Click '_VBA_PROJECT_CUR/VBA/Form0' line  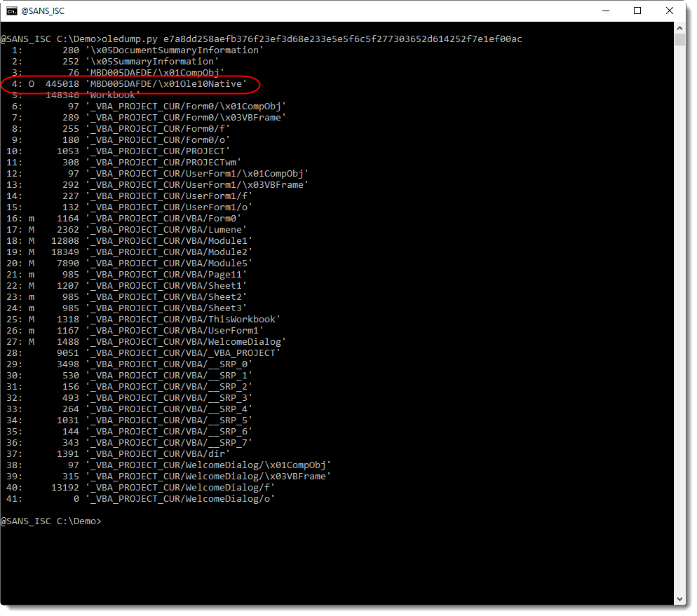coord(124,219)
